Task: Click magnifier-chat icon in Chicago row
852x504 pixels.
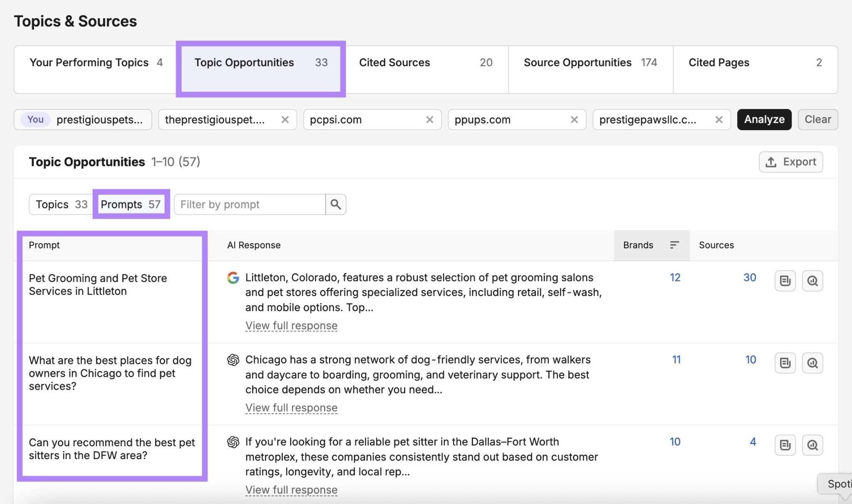Action: pyautogui.click(x=812, y=363)
